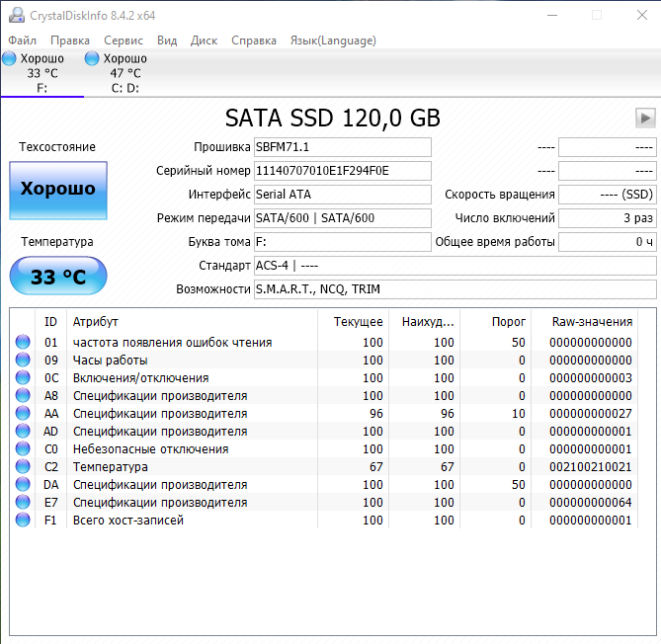Select the 'Включения/отключения' attribute row
The image size is (661, 644).
coord(323,377)
